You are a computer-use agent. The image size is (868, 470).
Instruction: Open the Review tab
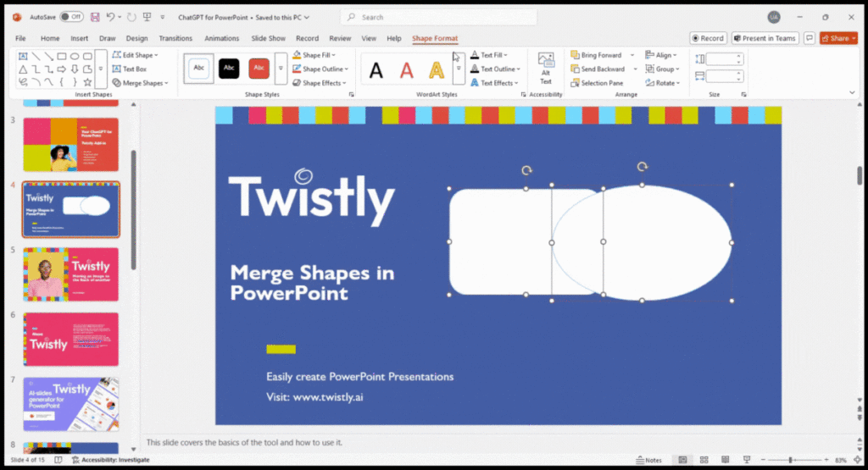[340, 38]
